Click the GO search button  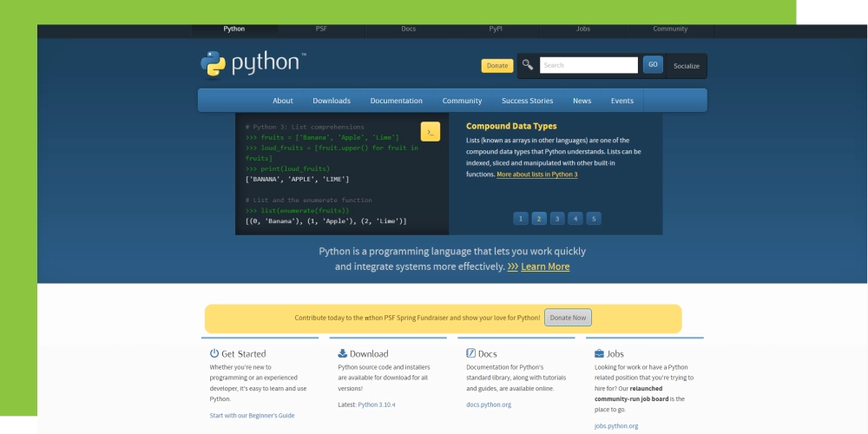[654, 65]
